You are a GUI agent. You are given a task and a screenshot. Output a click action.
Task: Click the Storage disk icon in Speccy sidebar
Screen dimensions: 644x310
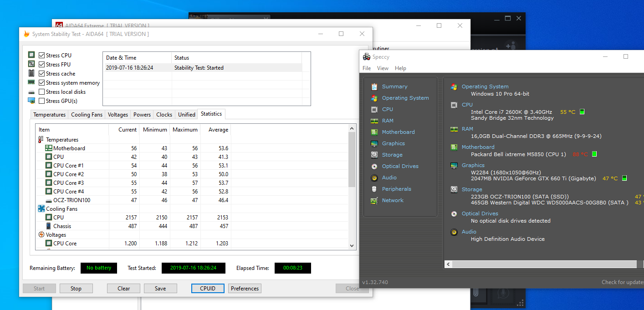[374, 155]
